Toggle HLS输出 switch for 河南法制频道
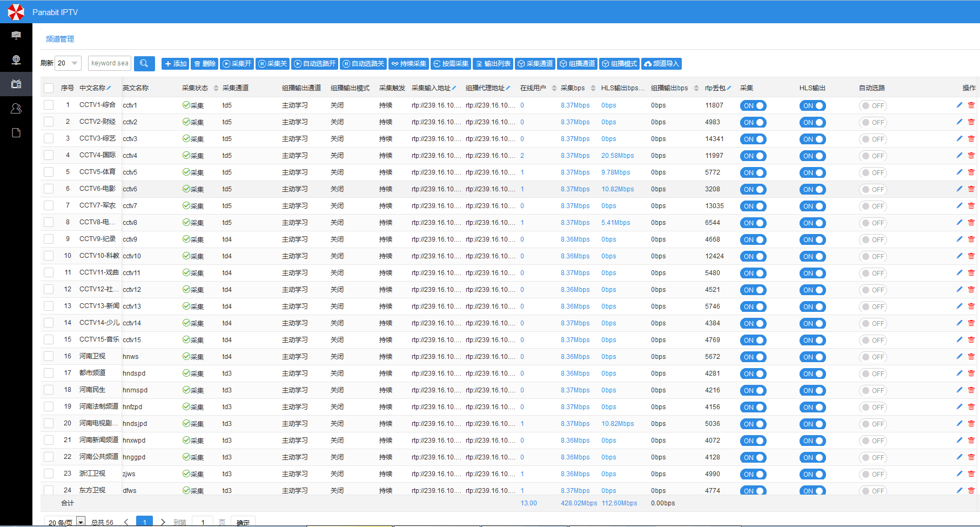This screenshot has width=980, height=527. click(813, 407)
